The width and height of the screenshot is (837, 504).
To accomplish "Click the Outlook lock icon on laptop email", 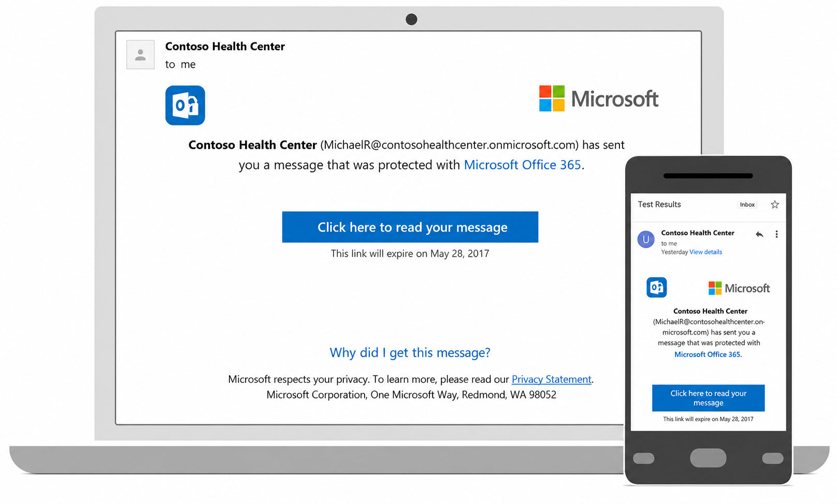I will [185, 105].
